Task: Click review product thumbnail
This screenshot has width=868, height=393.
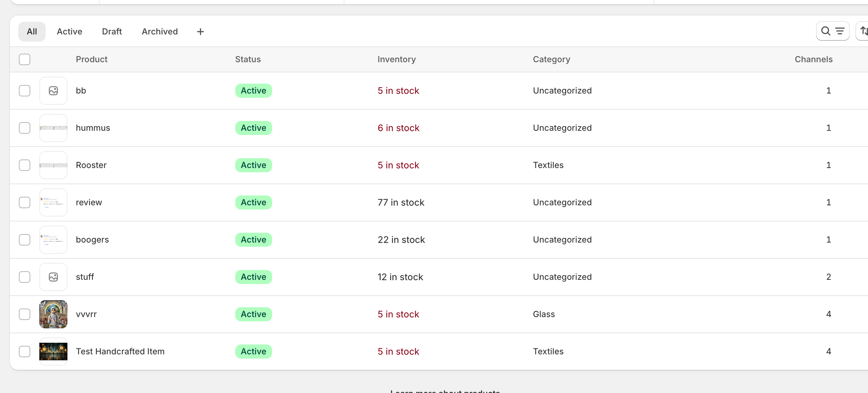Action: click(53, 202)
